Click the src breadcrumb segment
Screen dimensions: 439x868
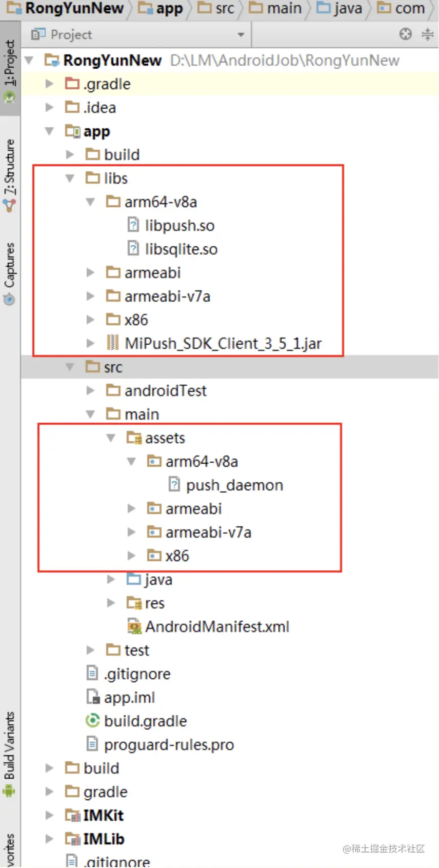pyautogui.click(x=216, y=8)
